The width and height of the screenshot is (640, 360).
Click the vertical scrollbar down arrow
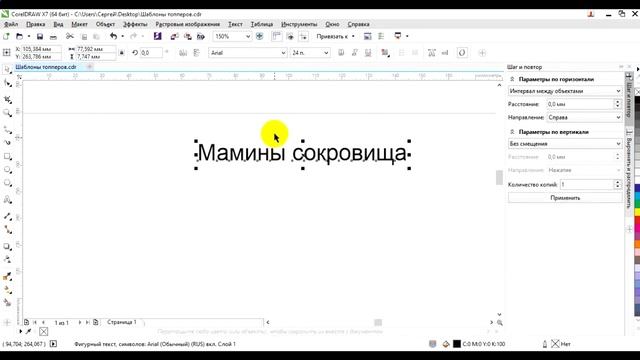499,314
